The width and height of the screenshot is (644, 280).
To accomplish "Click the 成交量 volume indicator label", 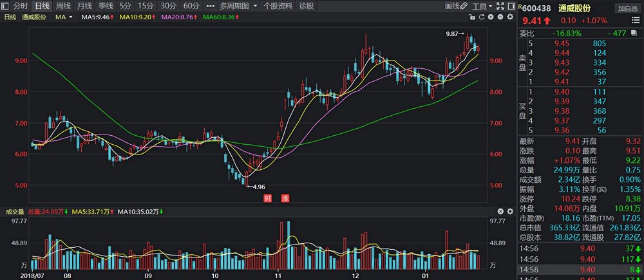I will (x=15, y=212).
